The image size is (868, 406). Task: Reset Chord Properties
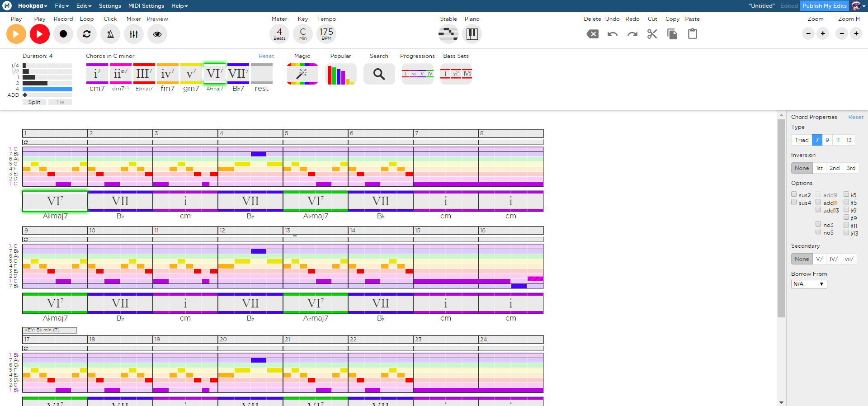point(856,117)
